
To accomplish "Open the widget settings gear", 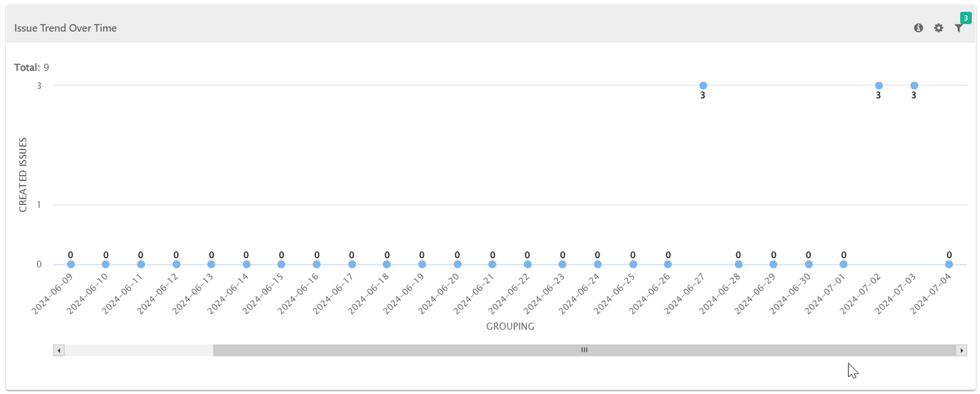I will tap(938, 28).
